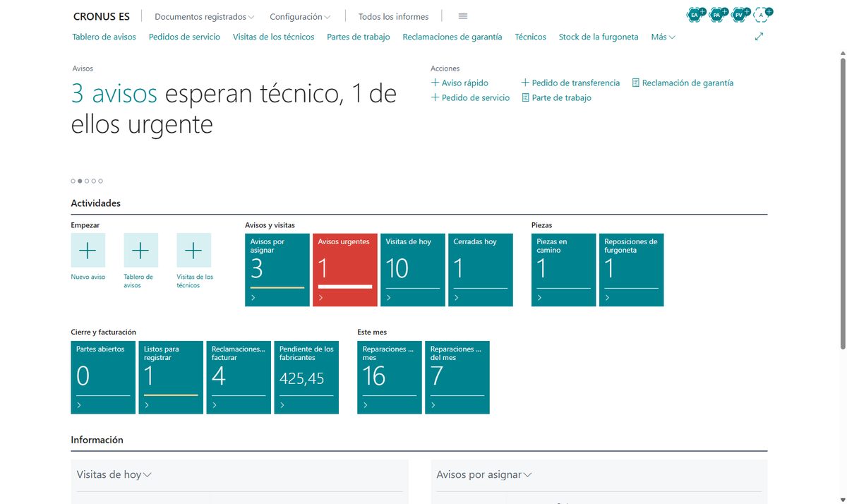Click the PA user avatar badge
The width and height of the screenshot is (847, 504).
click(x=718, y=14)
